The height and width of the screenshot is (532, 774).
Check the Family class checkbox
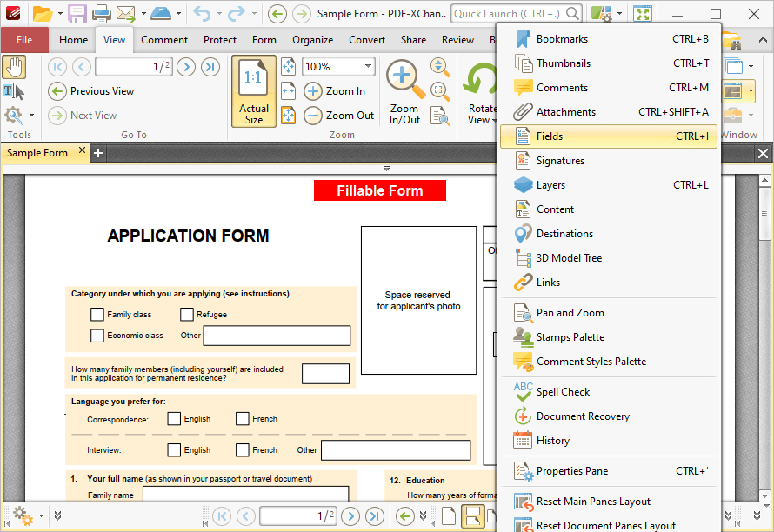click(x=97, y=315)
